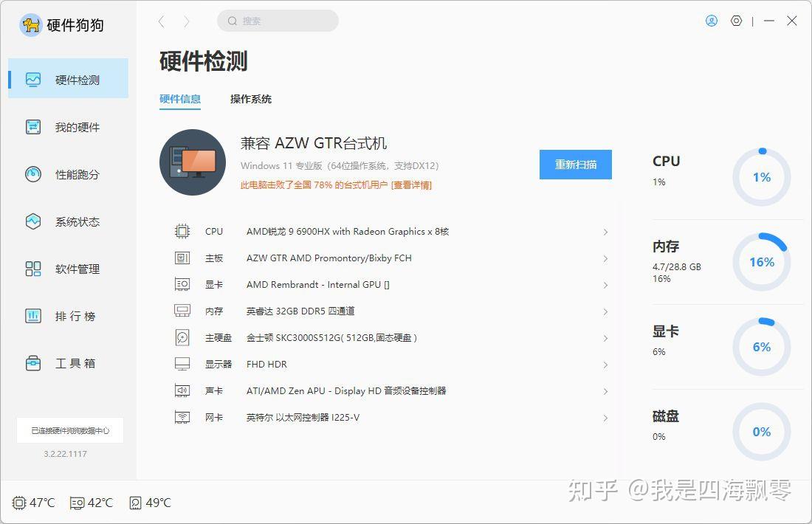
Task: Click the CPU temperature icon showing 47°C
Action: (18, 503)
